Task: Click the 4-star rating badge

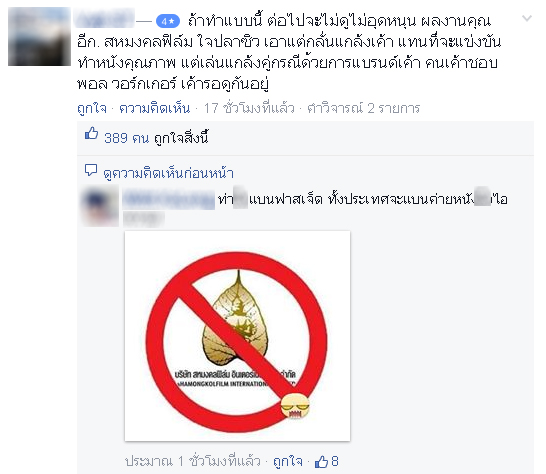Action: pyautogui.click(x=168, y=21)
